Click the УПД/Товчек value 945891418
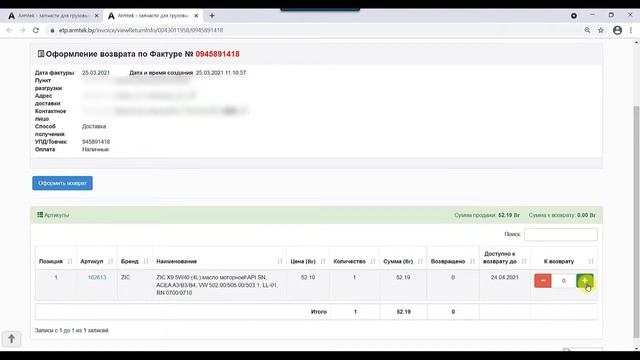Image resolution: width=640 pixels, height=360 pixels. tap(96, 142)
